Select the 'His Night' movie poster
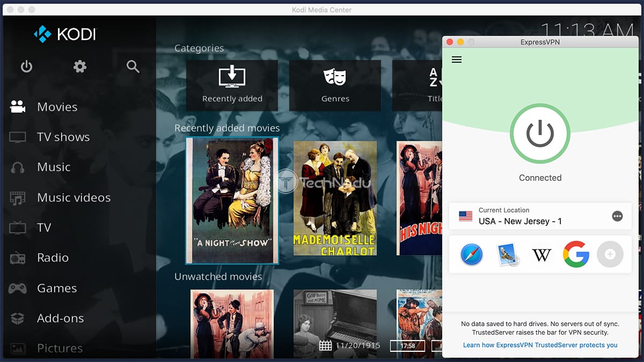The width and height of the screenshot is (644, 362). click(x=419, y=198)
